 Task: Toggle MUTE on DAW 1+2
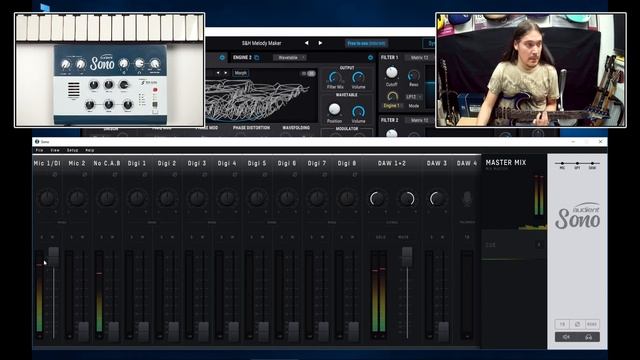(x=403, y=237)
